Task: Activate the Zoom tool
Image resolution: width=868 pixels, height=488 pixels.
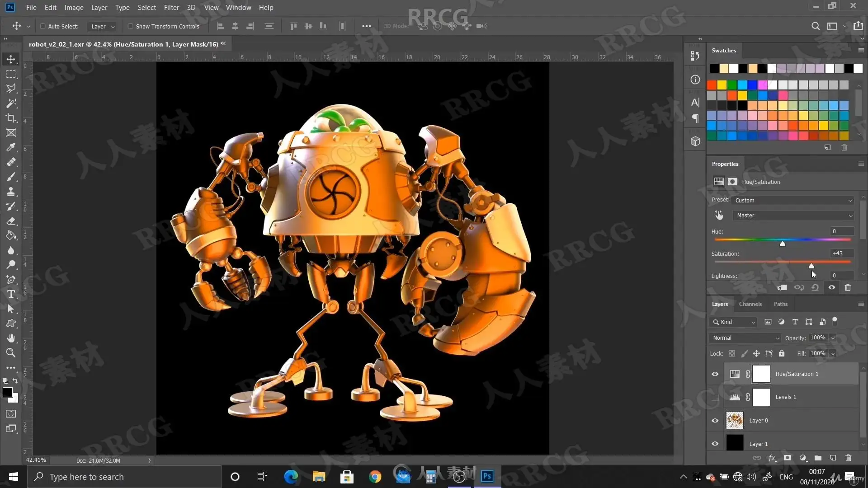Action: coord(11,352)
